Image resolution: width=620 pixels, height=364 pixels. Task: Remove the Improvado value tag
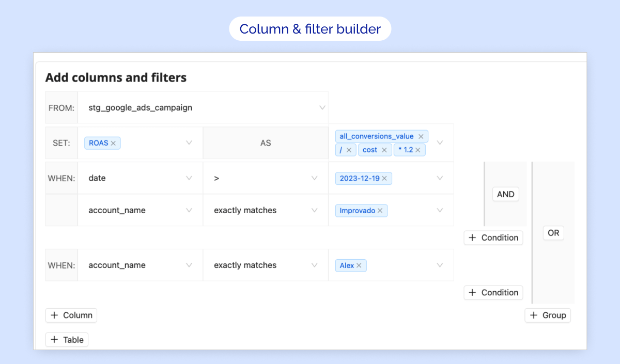coord(380,211)
